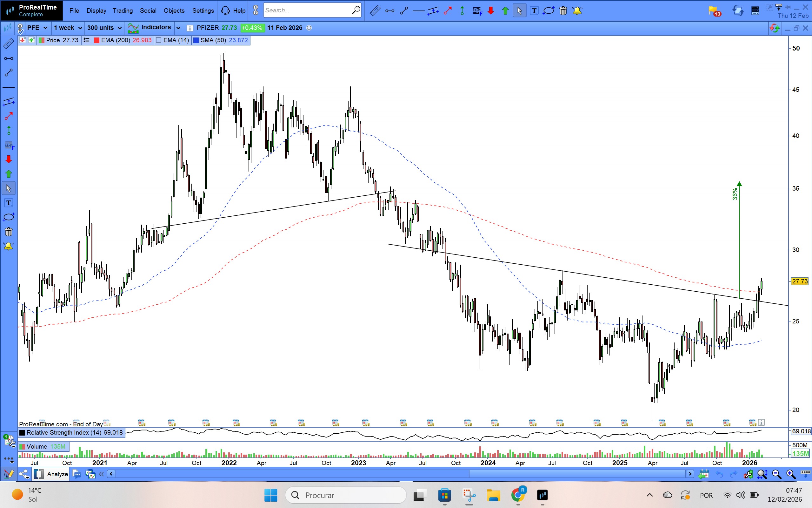
Task: Click the red down arrow tool in top toolbar
Action: (491, 11)
